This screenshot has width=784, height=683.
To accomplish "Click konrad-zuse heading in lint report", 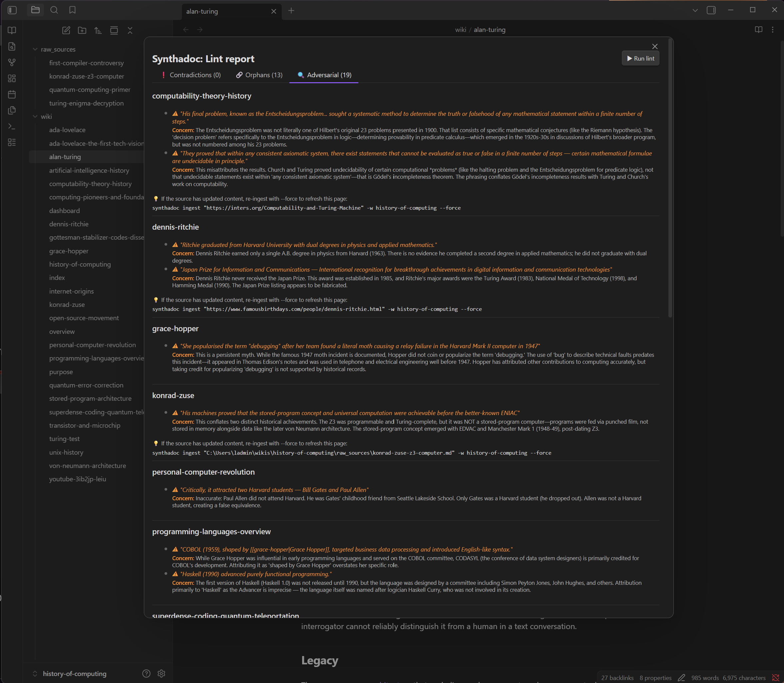I will click(173, 396).
